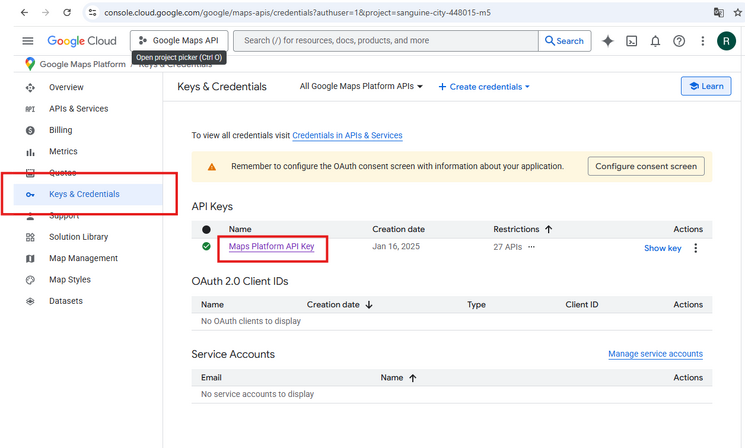The width and height of the screenshot is (745, 448).
Task: Open the hamburger navigation menu
Action: click(x=28, y=41)
